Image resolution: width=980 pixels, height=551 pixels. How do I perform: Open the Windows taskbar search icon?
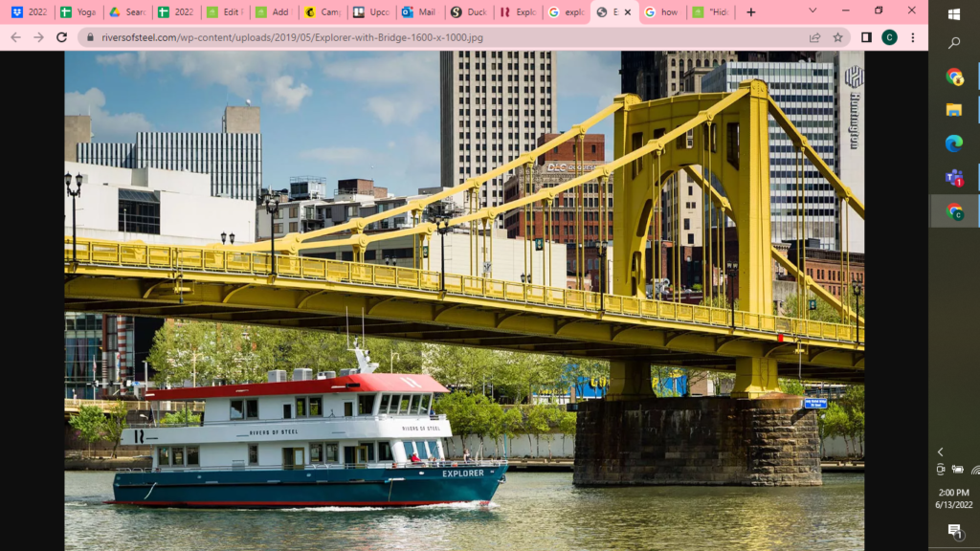(954, 43)
